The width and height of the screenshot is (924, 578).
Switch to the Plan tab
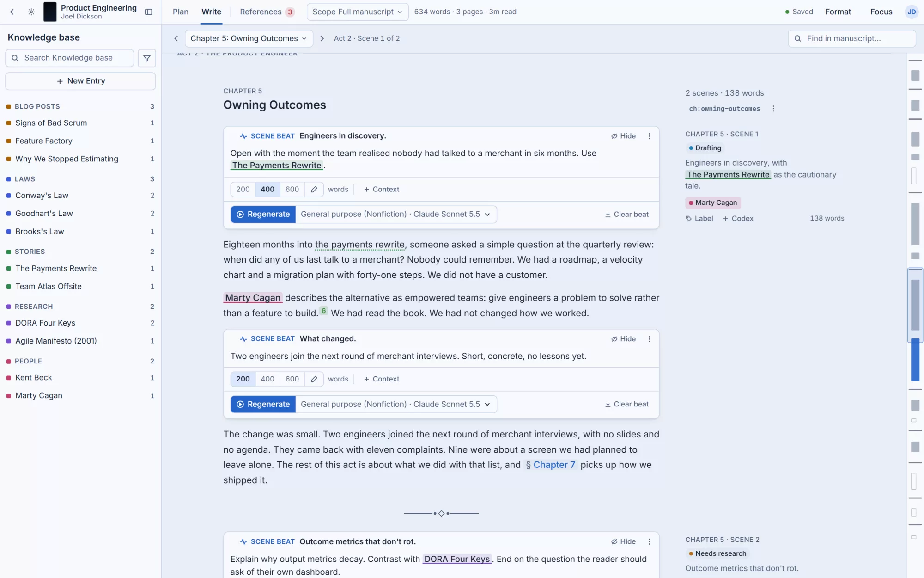coord(181,12)
